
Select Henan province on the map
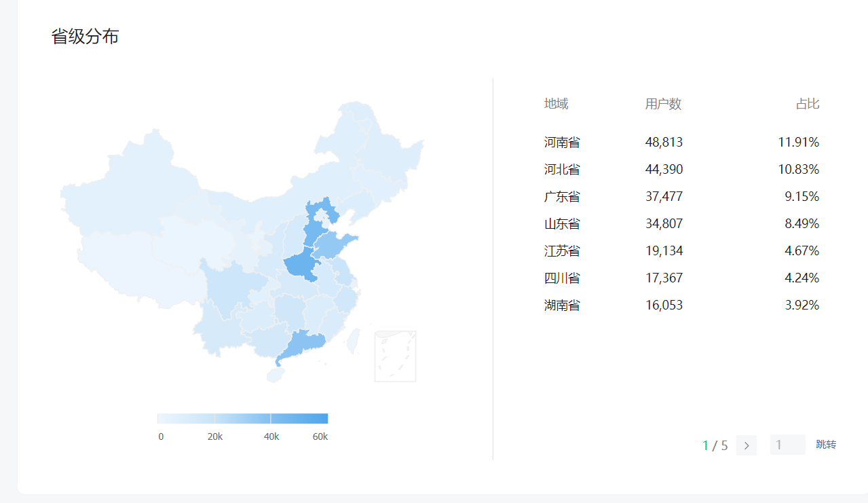[x=301, y=265]
